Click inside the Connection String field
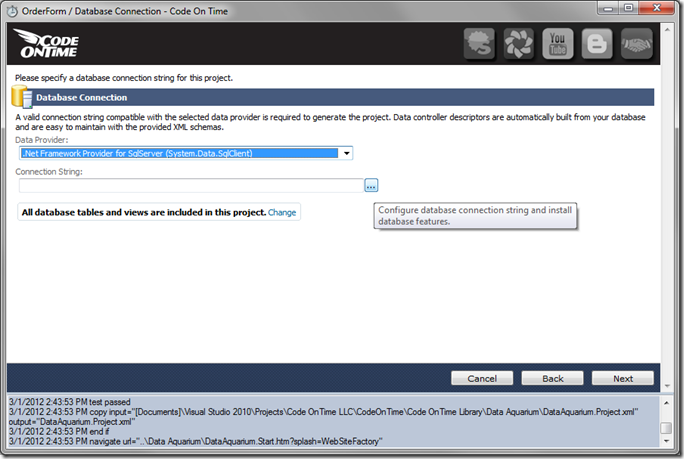The width and height of the screenshot is (684, 459). pos(191,185)
